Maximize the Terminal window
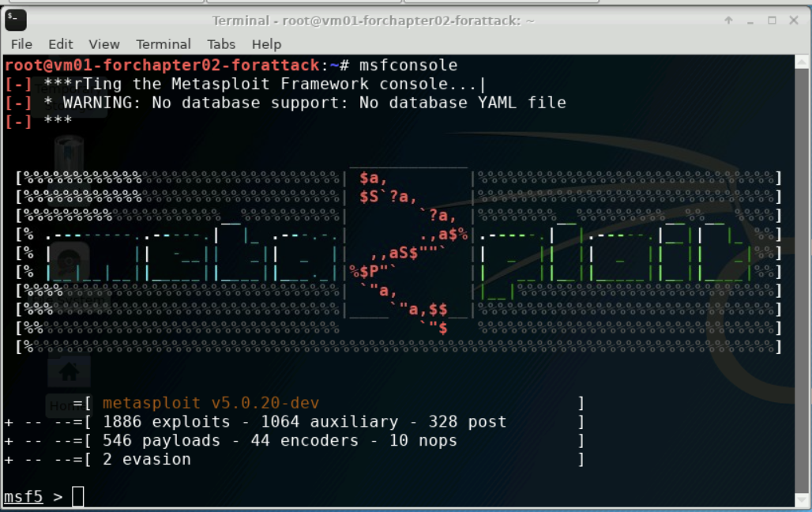 coord(773,21)
